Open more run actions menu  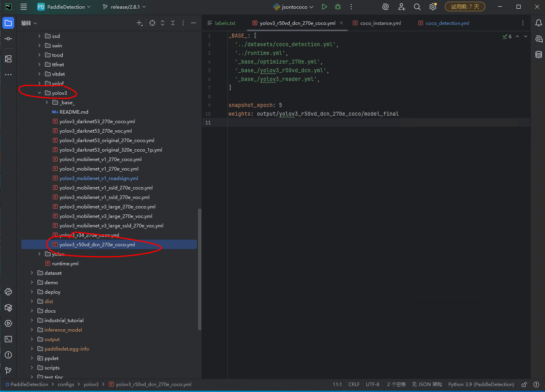point(351,7)
